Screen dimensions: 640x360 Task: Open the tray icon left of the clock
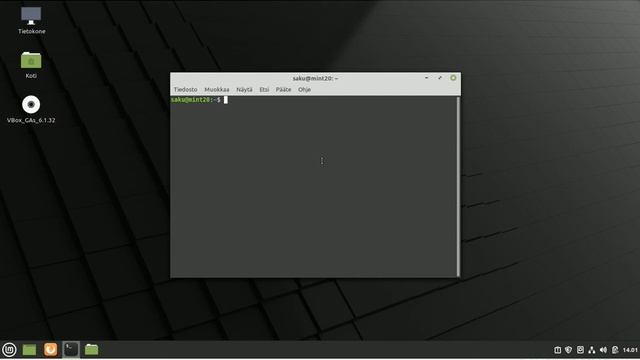615,350
